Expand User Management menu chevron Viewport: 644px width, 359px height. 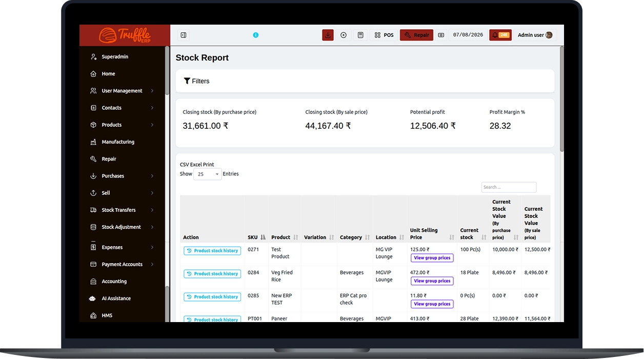pos(152,91)
